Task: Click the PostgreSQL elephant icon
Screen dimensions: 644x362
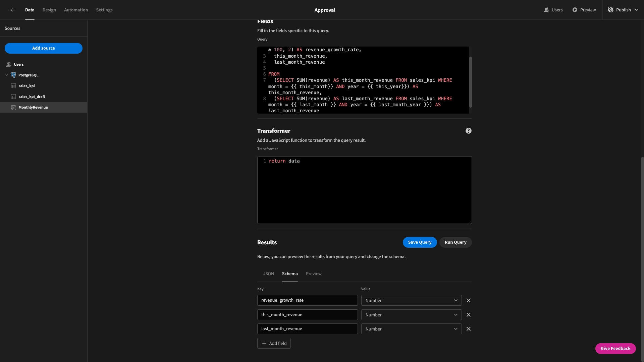Action: pyautogui.click(x=13, y=75)
